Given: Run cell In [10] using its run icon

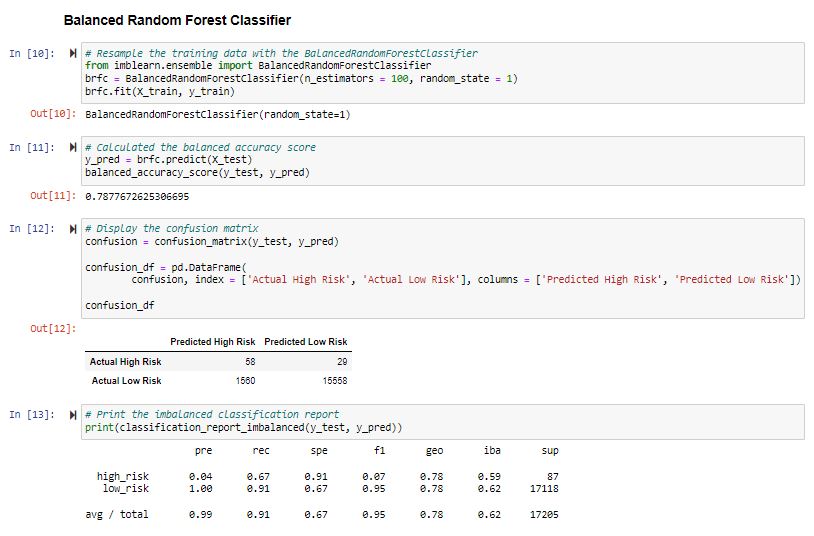Looking at the screenshot, I should pos(73,53).
